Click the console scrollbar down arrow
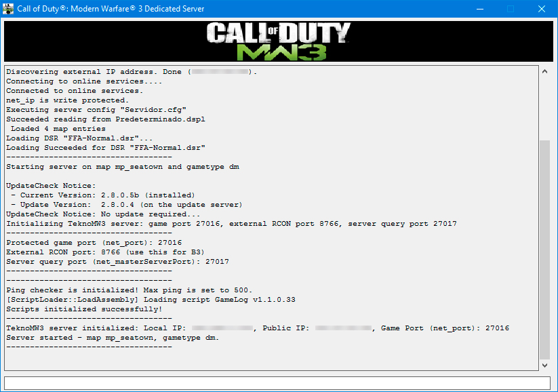The width and height of the screenshot is (558, 392). [544, 366]
